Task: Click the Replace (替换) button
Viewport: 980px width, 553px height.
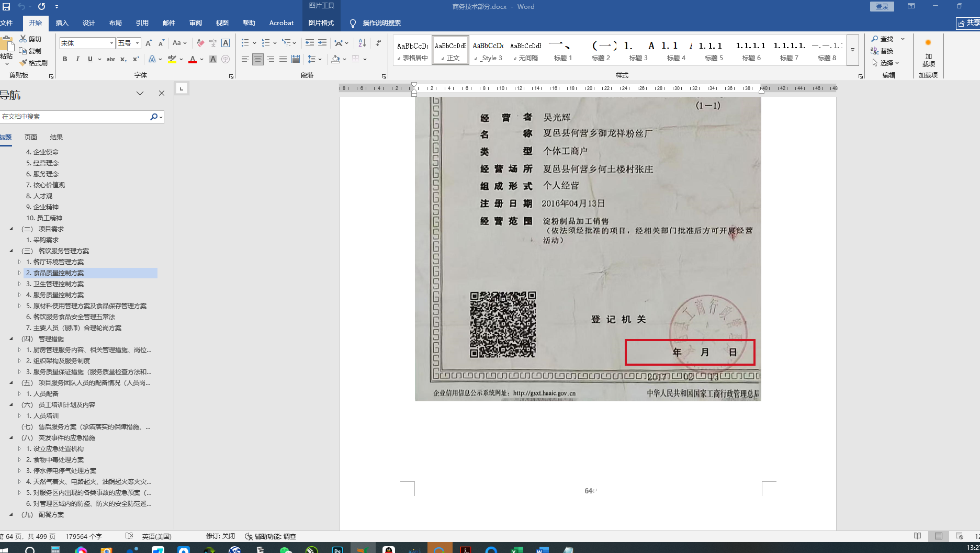Action: [883, 51]
